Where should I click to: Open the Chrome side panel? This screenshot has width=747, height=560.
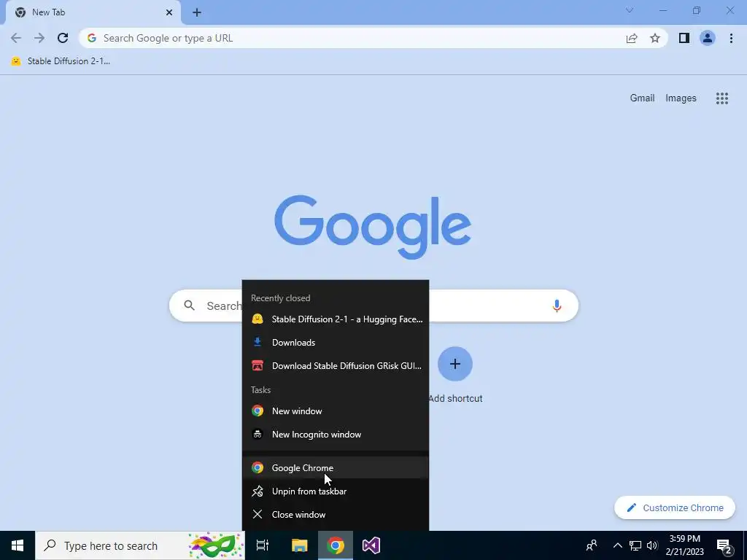pyautogui.click(x=684, y=38)
